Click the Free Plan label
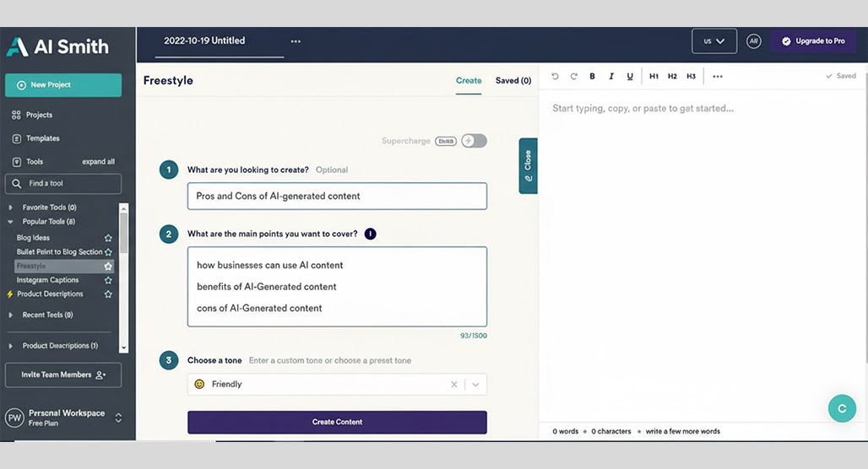This screenshot has width=868, height=469. click(43, 423)
